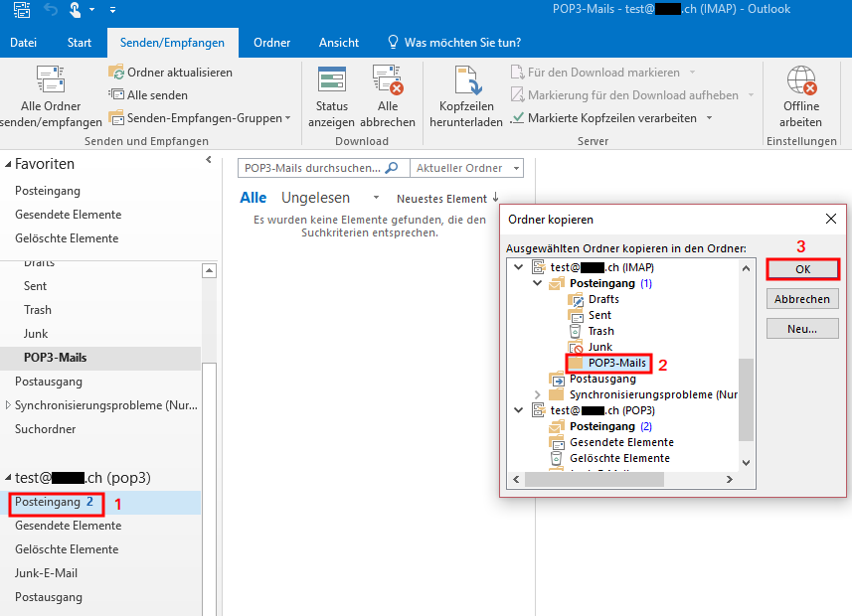Click the undo arrow in title bar

click(51, 9)
